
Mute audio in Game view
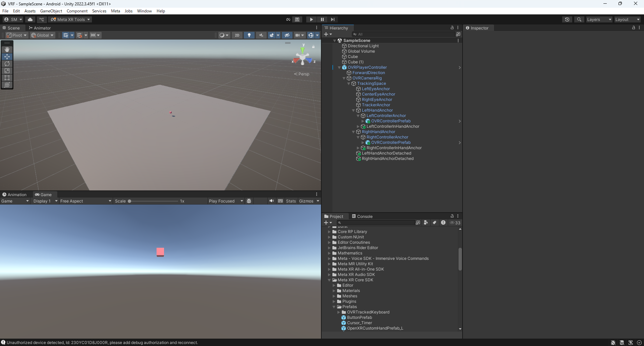tap(271, 201)
